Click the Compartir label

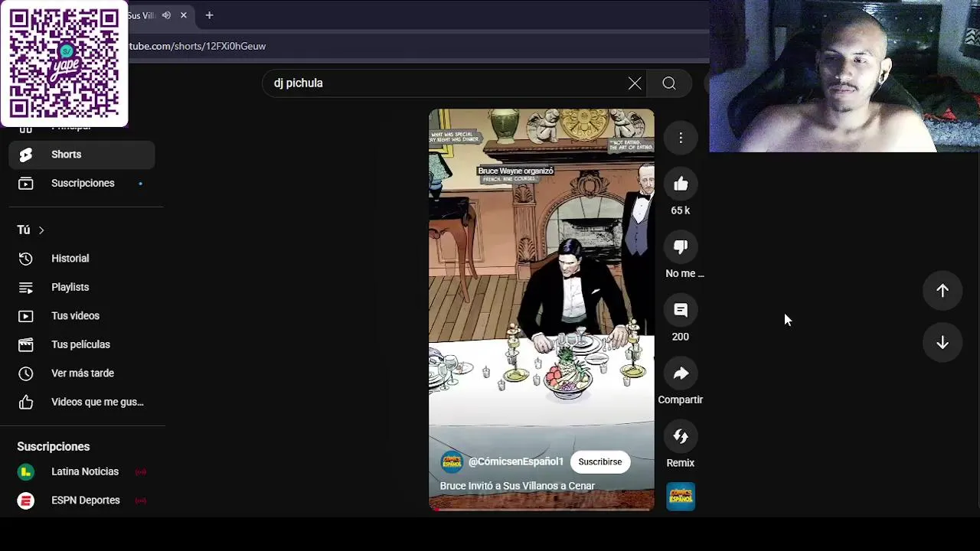coord(681,400)
